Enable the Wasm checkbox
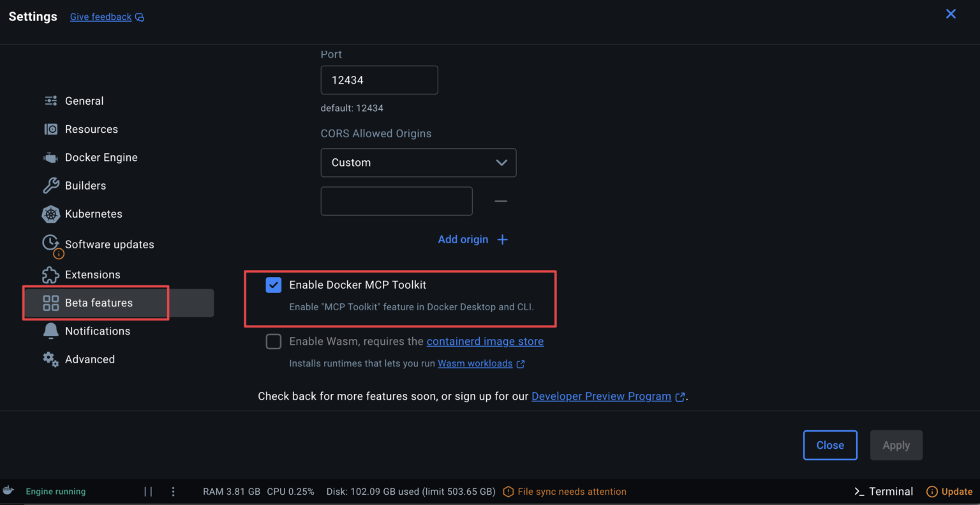 [x=273, y=341]
